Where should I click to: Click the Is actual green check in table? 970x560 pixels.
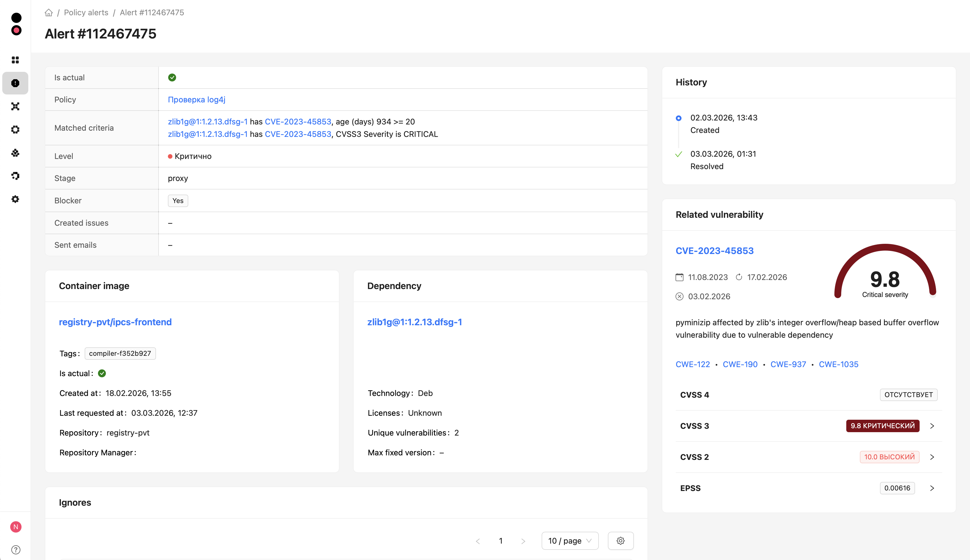pos(172,78)
